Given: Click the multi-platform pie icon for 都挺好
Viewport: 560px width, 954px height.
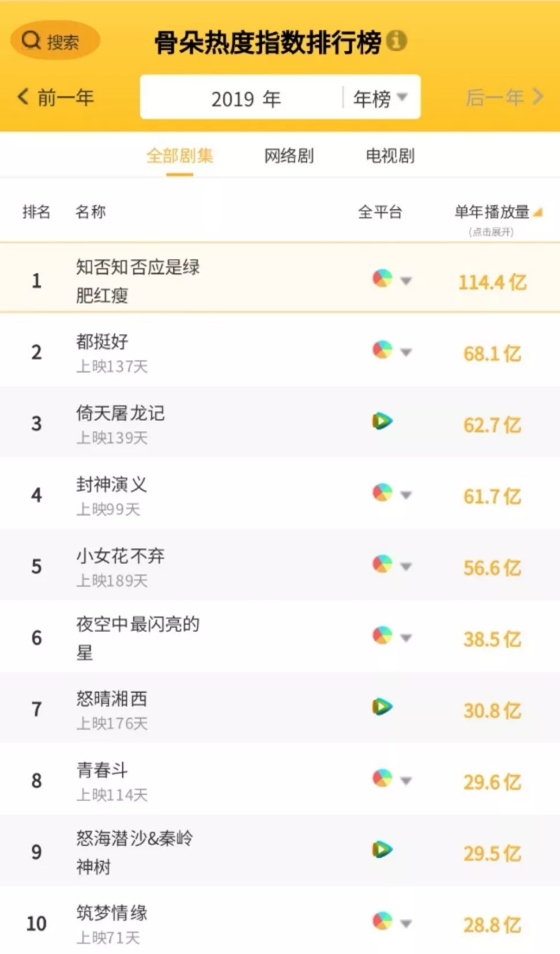Looking at the screenshot, I should [x=382, y=350].
